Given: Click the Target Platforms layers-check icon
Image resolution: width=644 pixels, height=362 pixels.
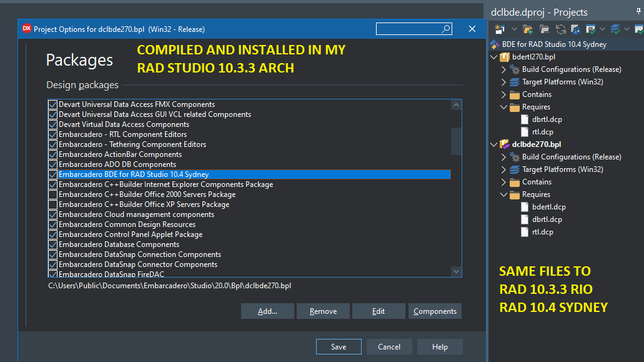Looking at the screenshot, I should tap(615, 29).
